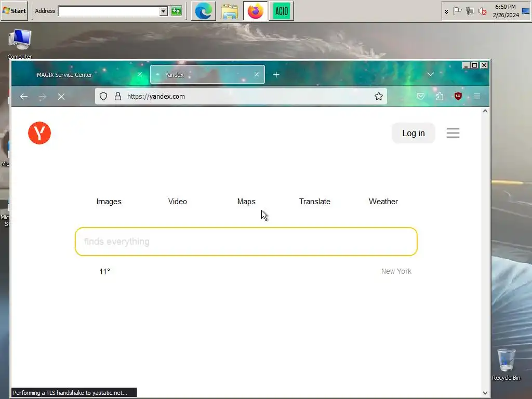Maximize the Firefox window
The width and height of the screenshot is (532, 399).
[475, 65]
